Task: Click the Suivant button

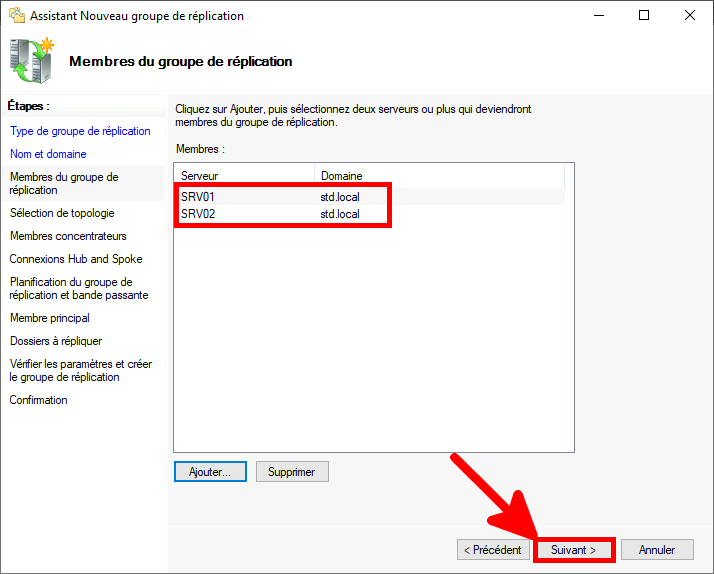Action: tap(574, 550)
